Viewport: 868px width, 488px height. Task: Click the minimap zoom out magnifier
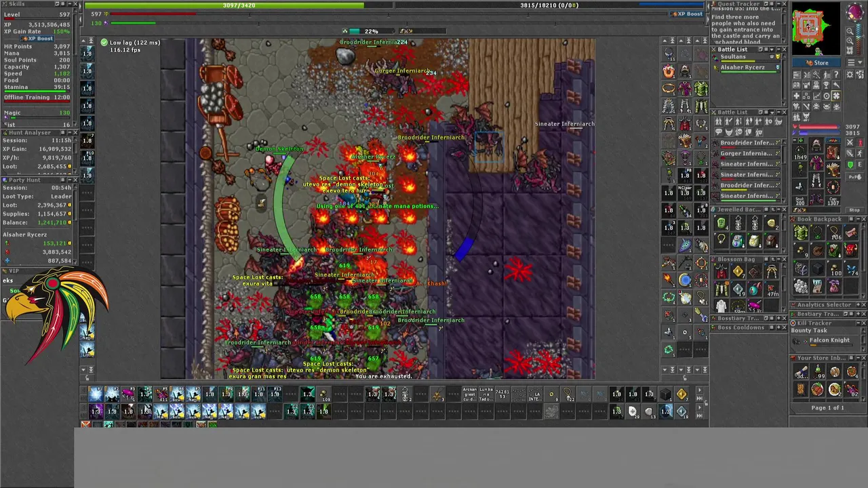[x=850, y=31]
